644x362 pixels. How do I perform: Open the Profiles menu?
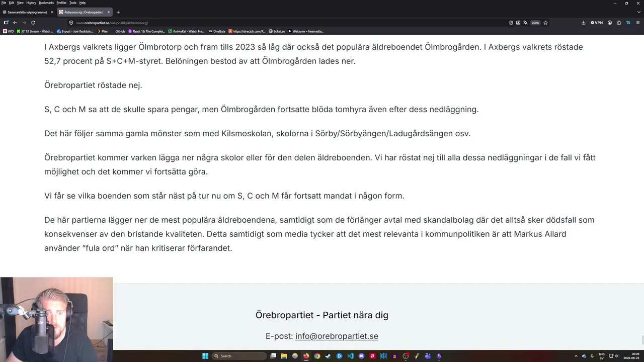[x=61, y=3]
